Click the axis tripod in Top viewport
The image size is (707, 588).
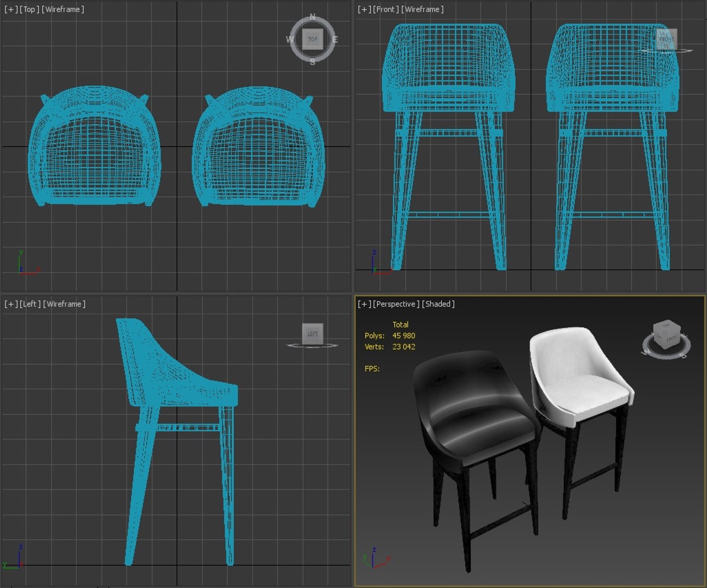28,262
